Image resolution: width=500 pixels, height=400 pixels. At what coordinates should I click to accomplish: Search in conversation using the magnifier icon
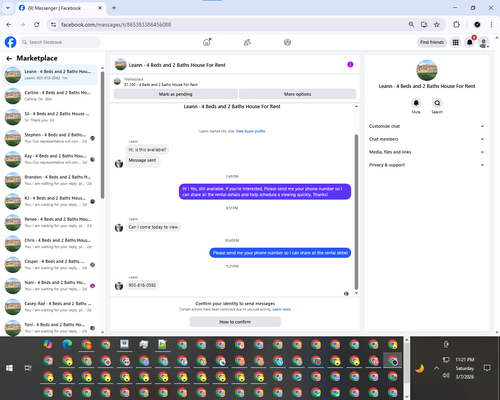[x=437, y=103]
